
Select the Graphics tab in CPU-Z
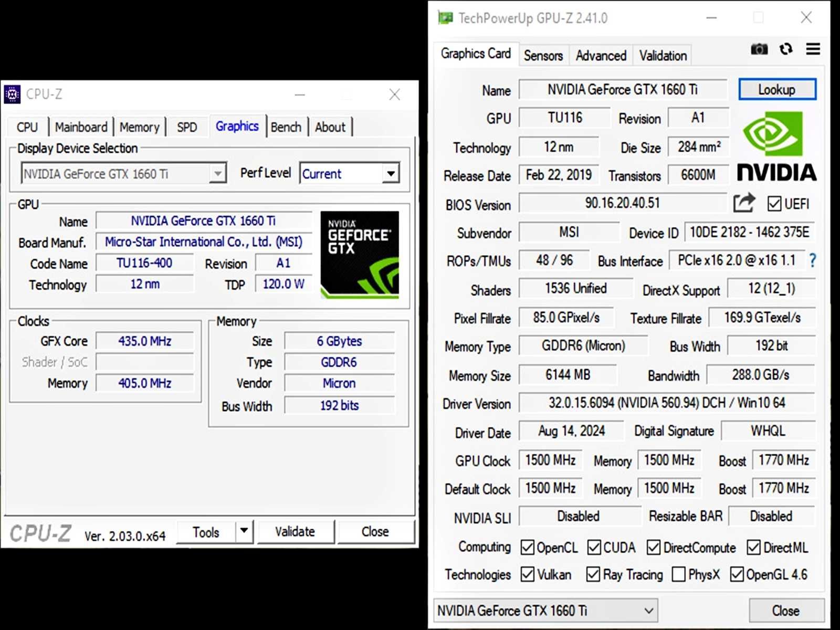pos(237,126)
